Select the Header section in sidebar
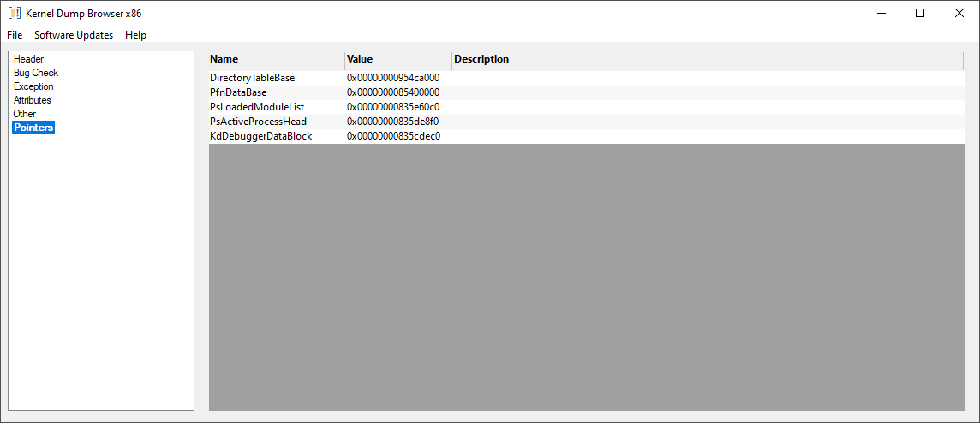 (29, 59)
